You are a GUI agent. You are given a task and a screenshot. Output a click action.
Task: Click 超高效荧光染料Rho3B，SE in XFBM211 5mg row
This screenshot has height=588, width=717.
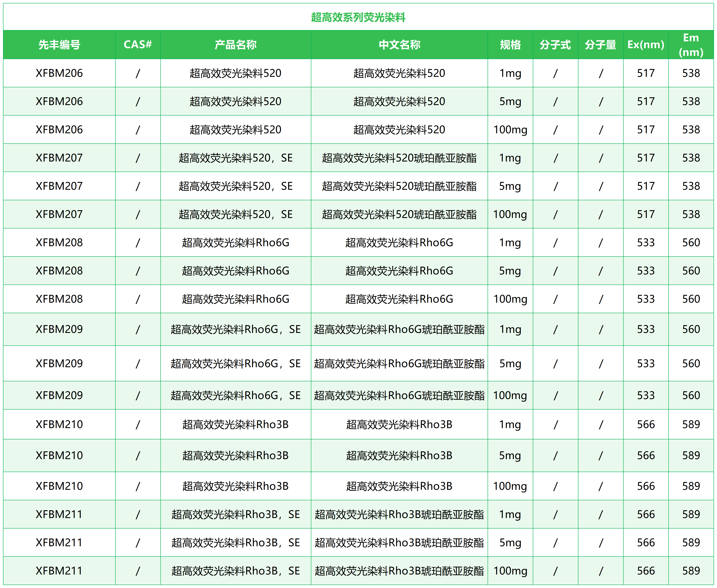[x=235, y=543]
